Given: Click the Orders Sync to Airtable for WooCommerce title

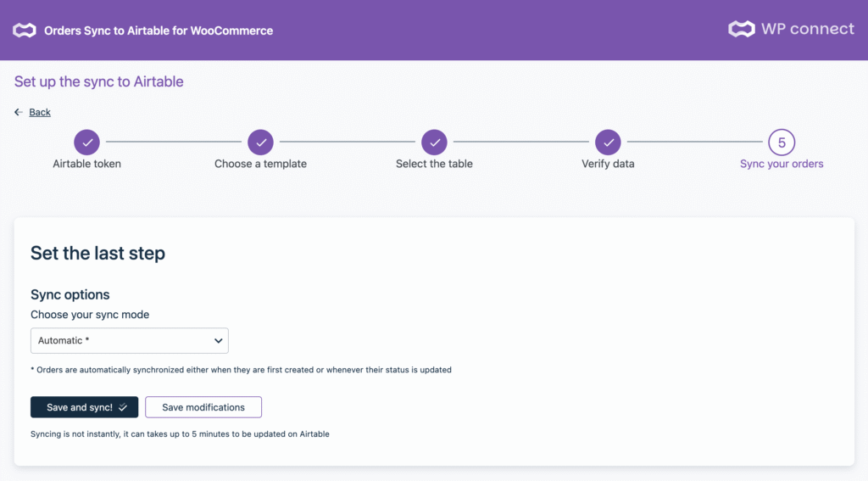Looking at the screenshot, I should click(159, 31).
